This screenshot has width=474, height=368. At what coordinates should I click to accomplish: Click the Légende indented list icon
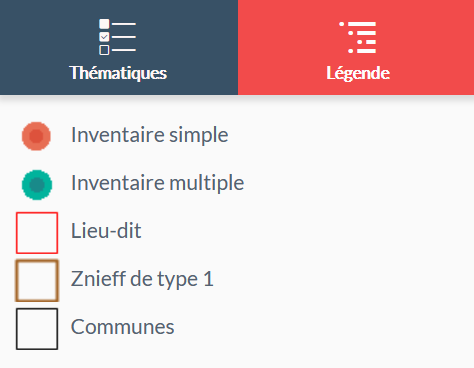point(358,37)
